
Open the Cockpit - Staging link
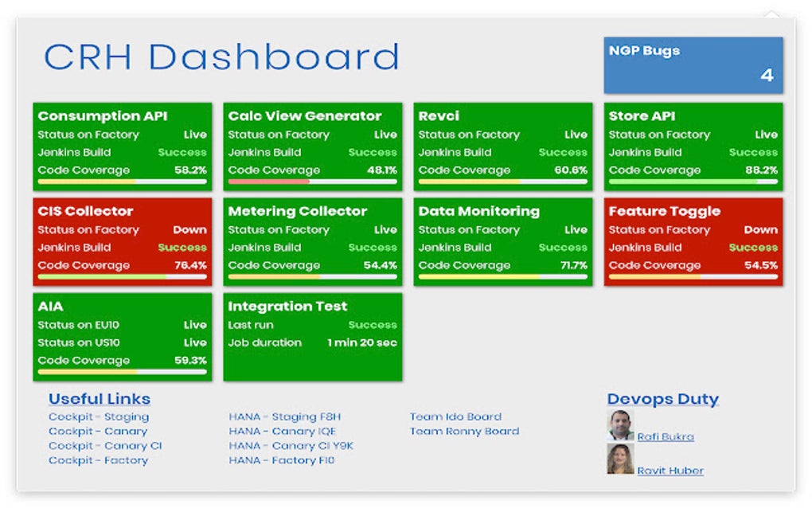click(x=99, y=417)
